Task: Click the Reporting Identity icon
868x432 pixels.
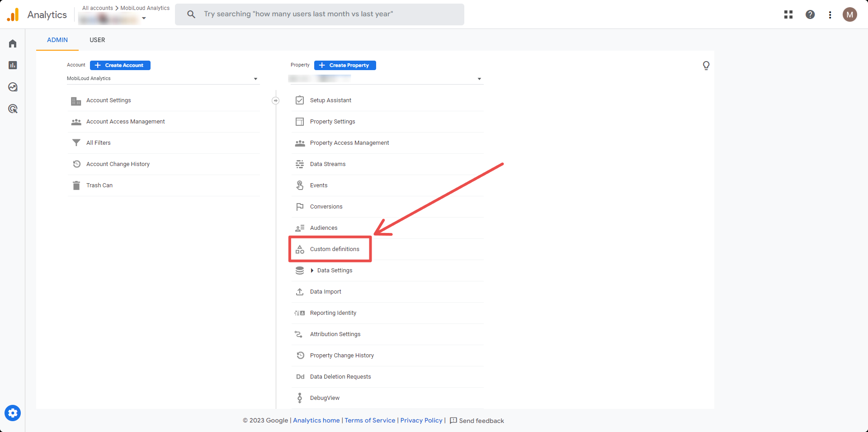Action: point(300,313)
